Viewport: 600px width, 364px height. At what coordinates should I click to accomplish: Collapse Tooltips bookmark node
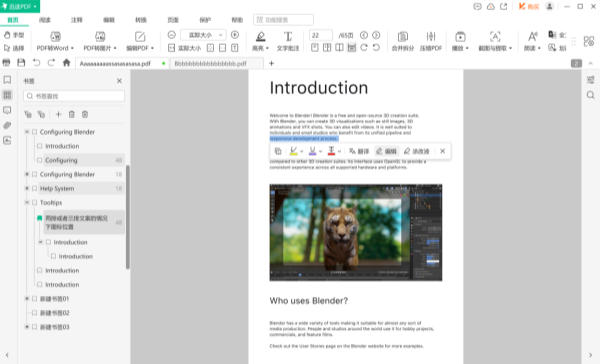tap(27, 202)
